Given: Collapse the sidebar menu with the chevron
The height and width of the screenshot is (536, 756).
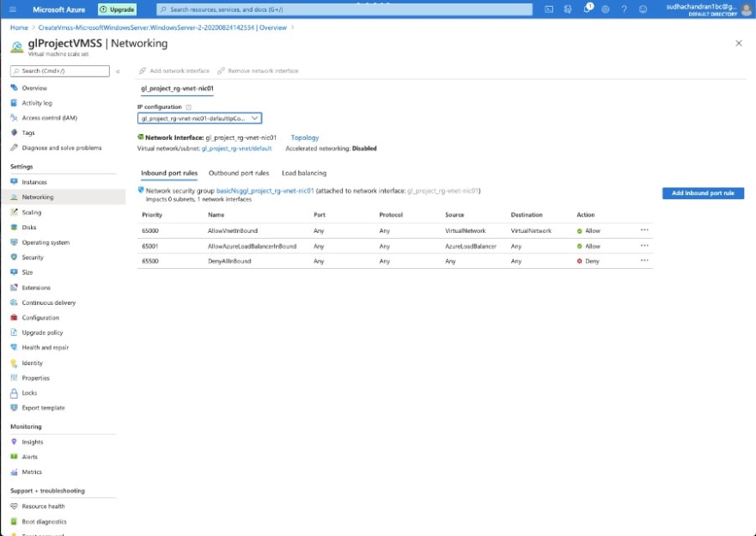Looking at the screenshot, I should coord(118,71).
